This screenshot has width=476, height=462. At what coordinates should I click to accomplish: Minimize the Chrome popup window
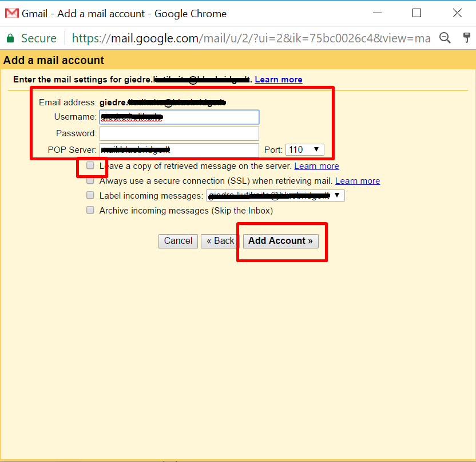coord(378,13)
